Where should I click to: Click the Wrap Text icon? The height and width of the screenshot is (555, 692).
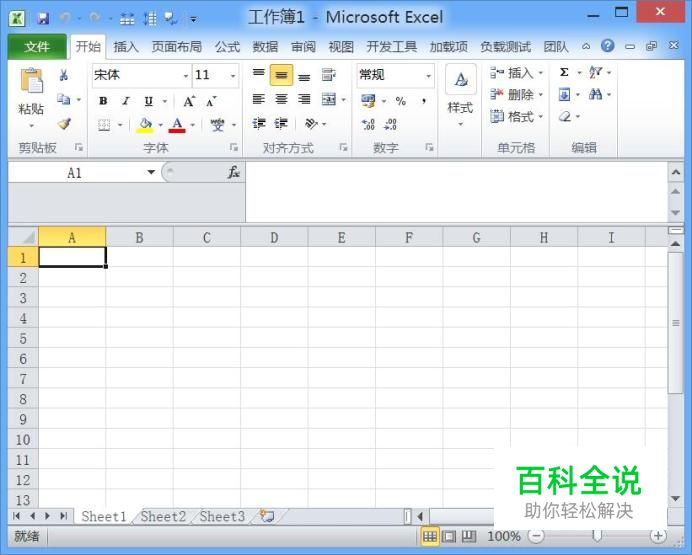tap(328, 75)
